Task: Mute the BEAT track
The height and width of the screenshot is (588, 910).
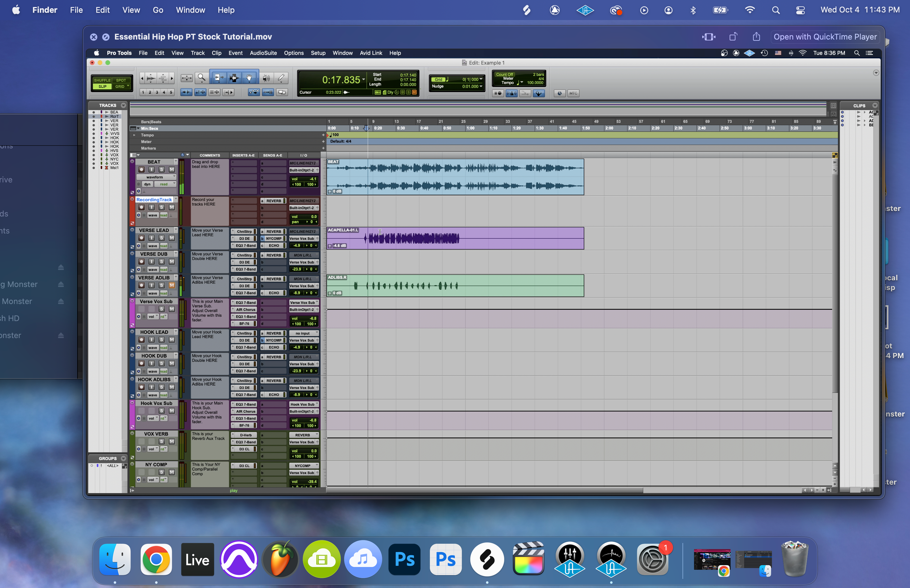Action: pos(172,170)
